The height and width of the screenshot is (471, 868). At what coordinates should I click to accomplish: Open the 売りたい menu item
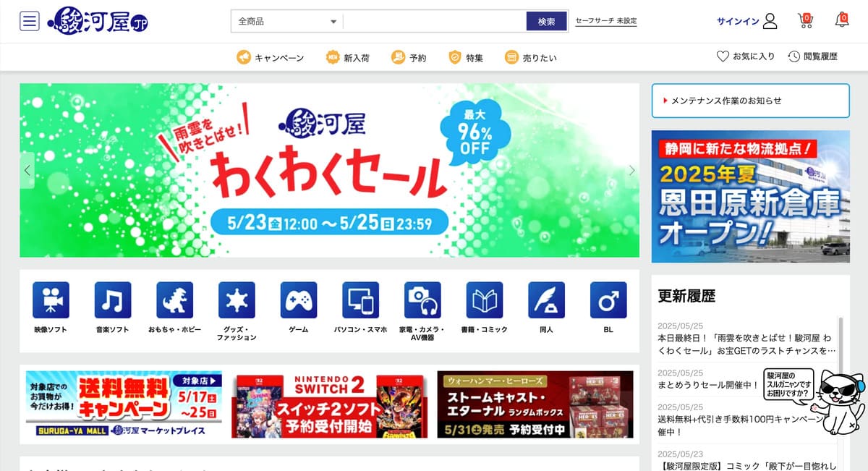[x=531, y=58]
